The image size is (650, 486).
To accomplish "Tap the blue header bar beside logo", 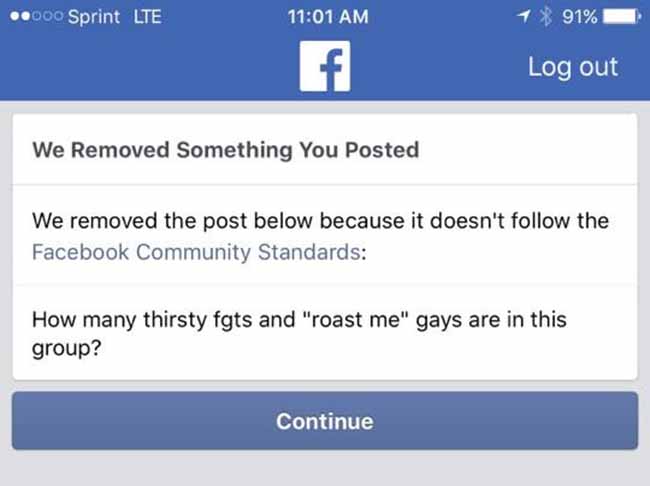I will coord(149,66).
